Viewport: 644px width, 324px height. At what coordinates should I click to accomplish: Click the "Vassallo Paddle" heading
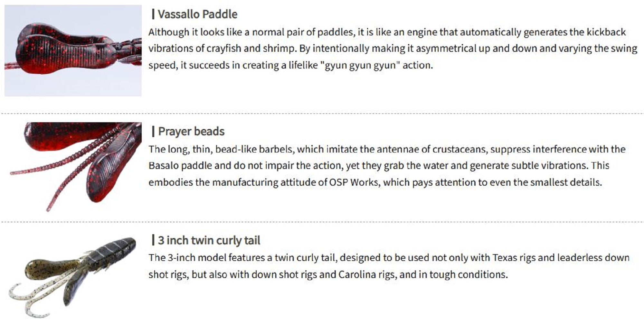pyautogui.click(x=197, y=14)
